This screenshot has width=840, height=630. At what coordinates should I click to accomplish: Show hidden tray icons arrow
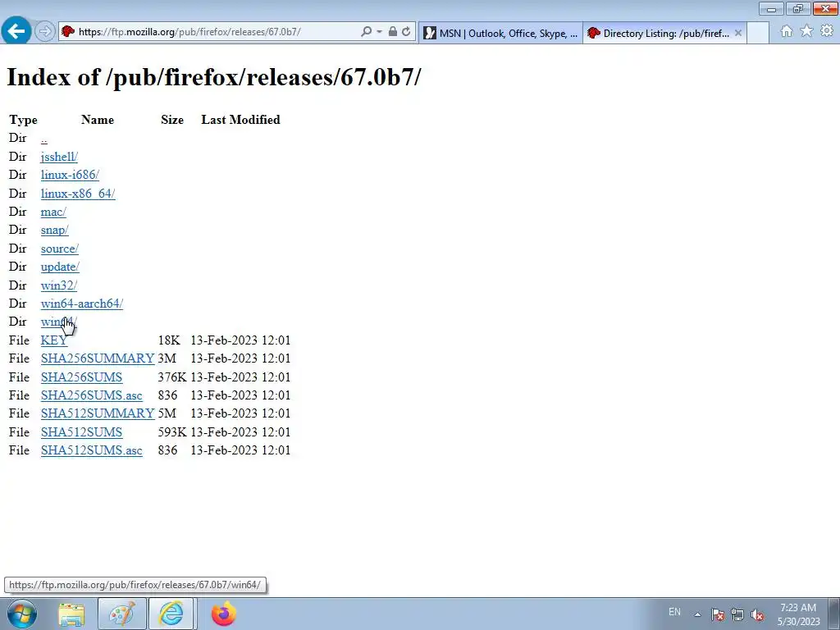click(x=697, y=614)
